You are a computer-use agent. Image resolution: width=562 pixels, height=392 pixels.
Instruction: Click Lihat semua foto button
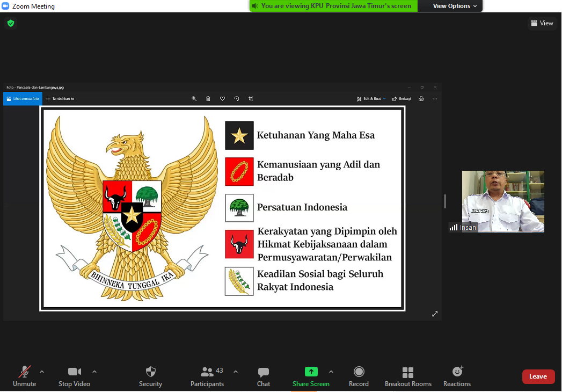(x=23, y=99)
